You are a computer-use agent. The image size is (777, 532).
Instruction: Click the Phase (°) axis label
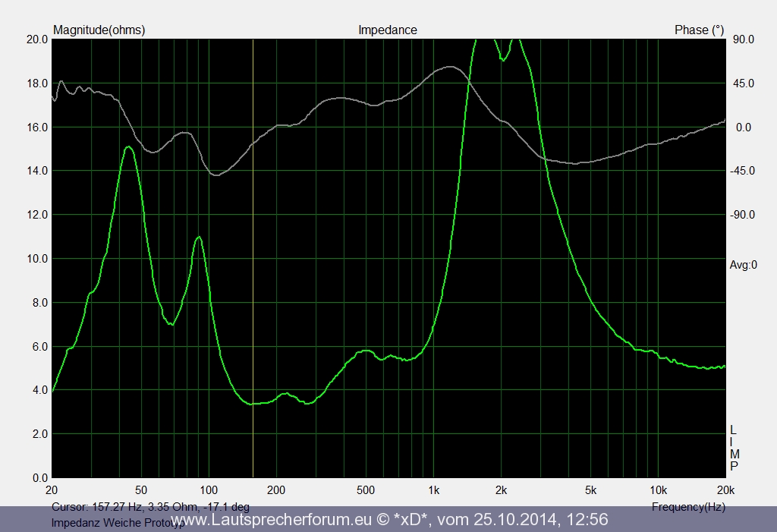tap(699, 30)
